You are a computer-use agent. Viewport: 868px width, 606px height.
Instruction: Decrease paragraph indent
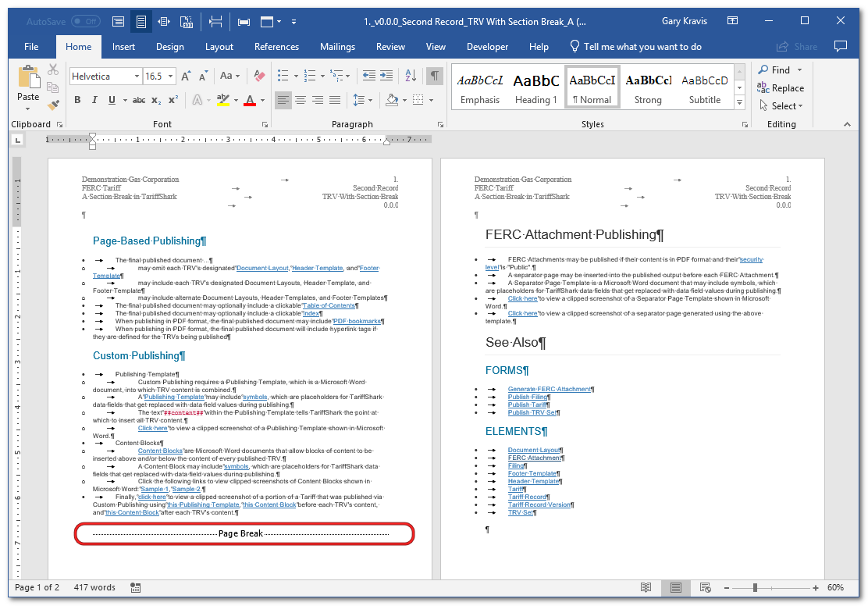click(368, 76)
